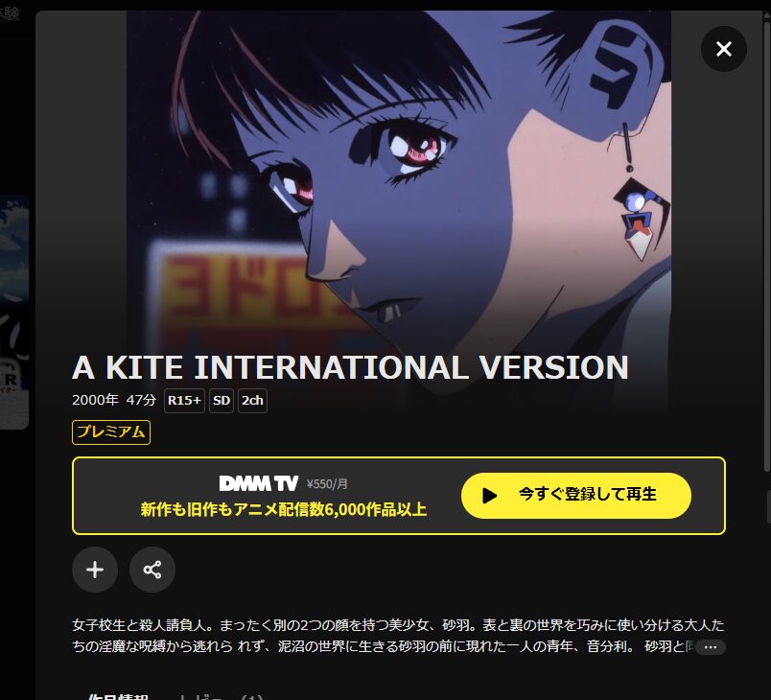This screenshot has height=700, width=771.
Task: Click the 今すぐ登録して再生 button
Action: click(x=575, y=496)
